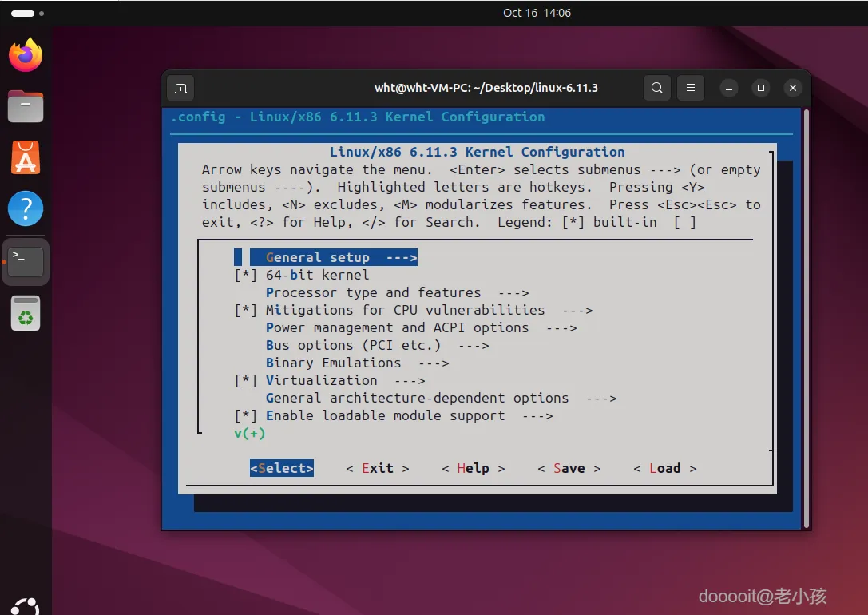Screen dimensions: 868x615
Task: Click the Save button
Action: coord(569,468)
